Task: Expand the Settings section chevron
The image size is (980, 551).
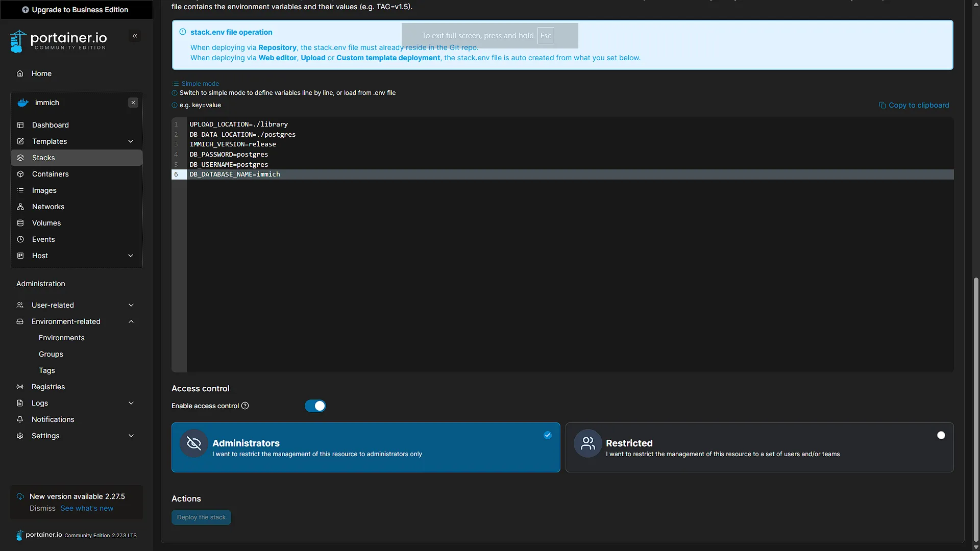Action: (131, 436)
